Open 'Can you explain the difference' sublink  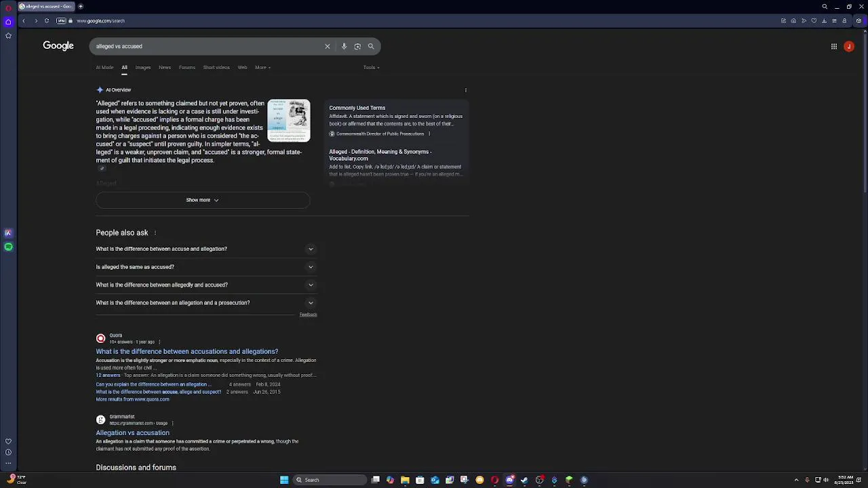coord(154,384)
